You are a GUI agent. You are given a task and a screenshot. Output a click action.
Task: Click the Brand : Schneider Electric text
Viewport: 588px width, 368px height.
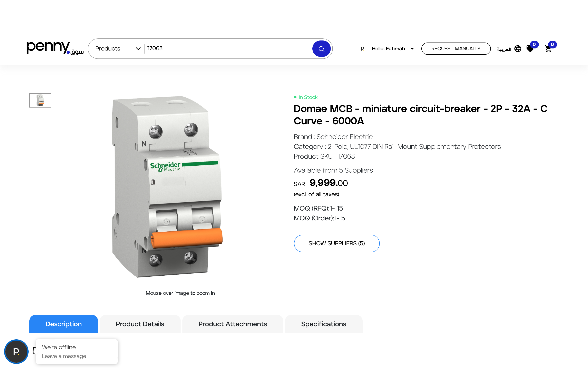click(x=333, y=137)
